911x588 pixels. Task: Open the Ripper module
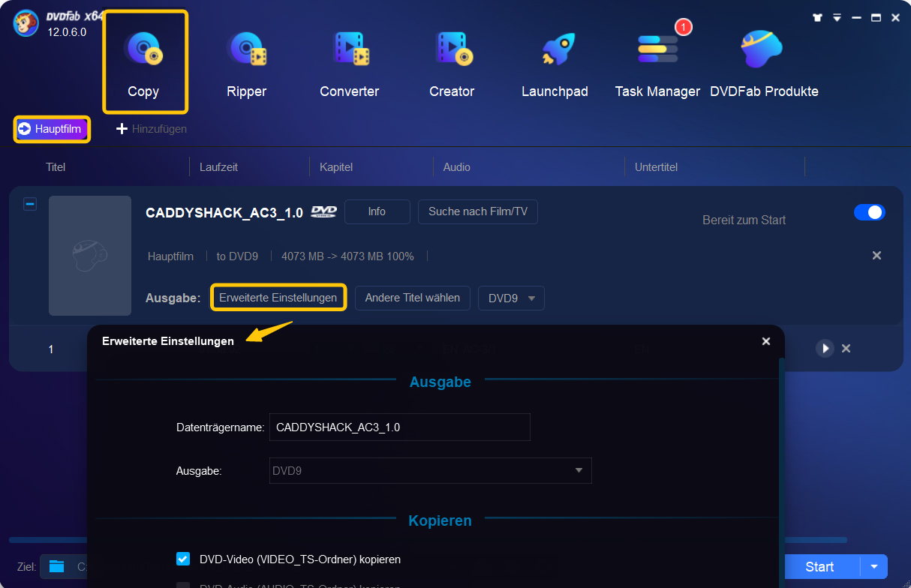246,61
